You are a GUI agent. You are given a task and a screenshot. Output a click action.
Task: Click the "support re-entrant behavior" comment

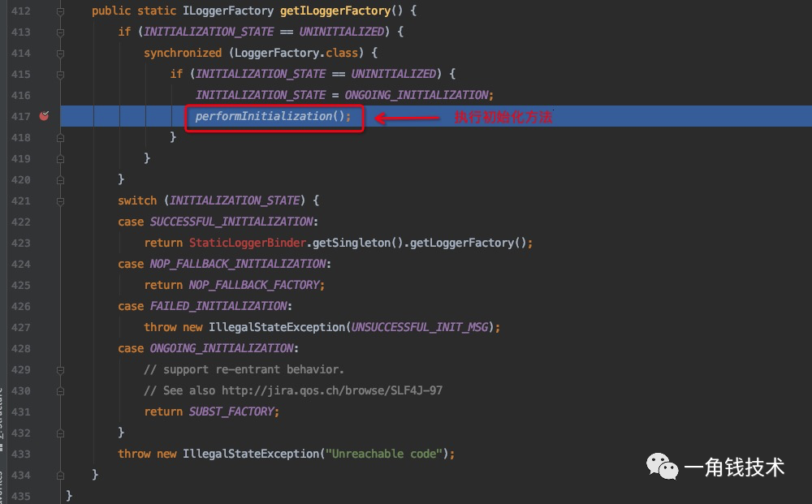pyautogui.click(x=244, y=369)
